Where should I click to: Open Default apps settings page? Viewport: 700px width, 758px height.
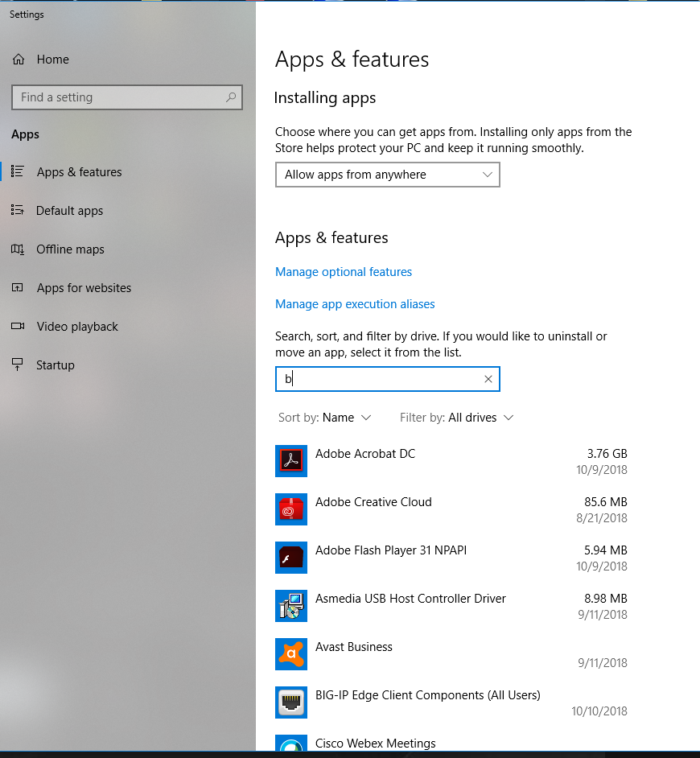click(x=70, y=211)
